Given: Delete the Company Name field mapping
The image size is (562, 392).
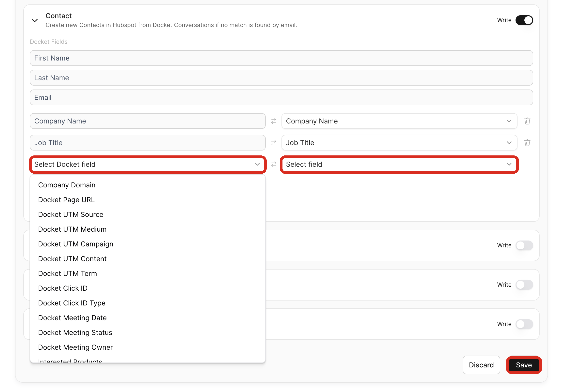Looking at the screenshot, I should tap(527, 121).
